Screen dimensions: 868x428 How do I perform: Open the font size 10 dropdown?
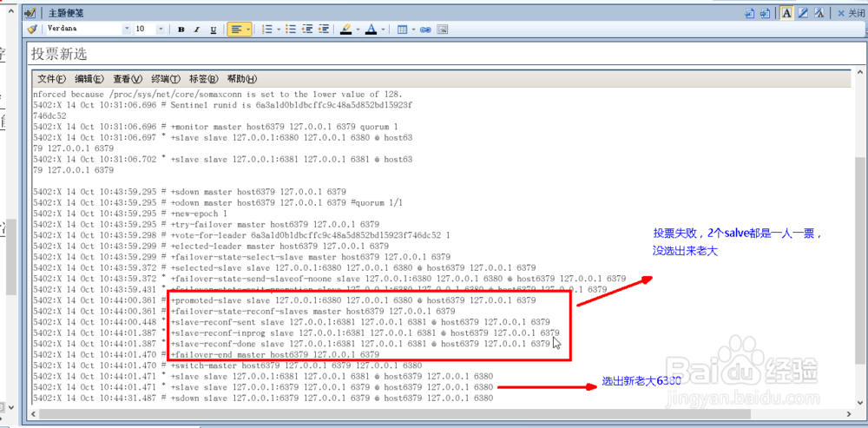click(161, 29)
